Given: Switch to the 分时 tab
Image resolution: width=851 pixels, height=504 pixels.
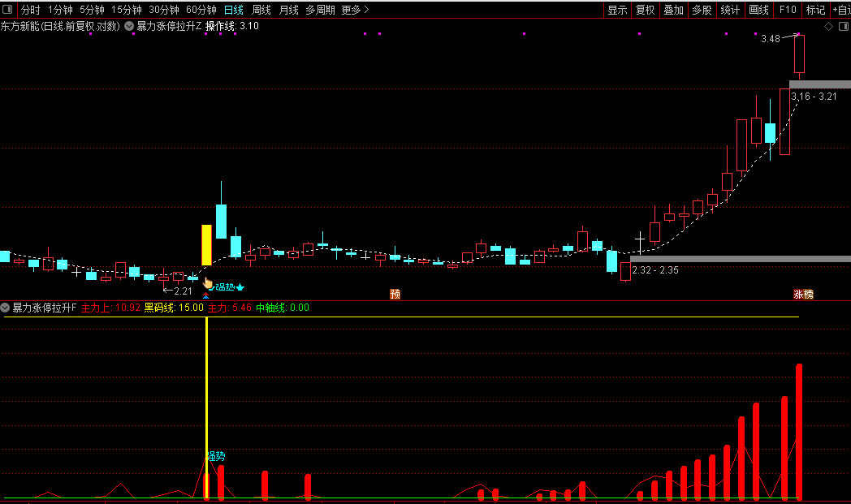Looking at the screenshot, I should point(30,10).
